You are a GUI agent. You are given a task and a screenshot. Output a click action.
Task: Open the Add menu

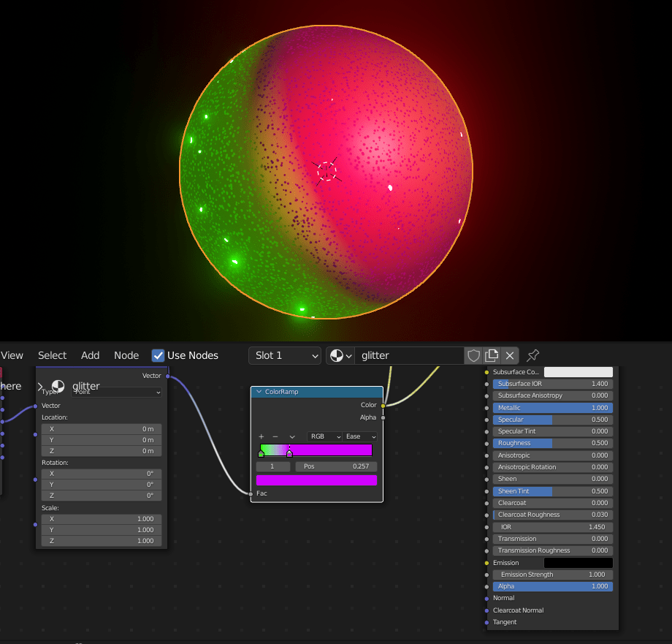coord(91,355)
